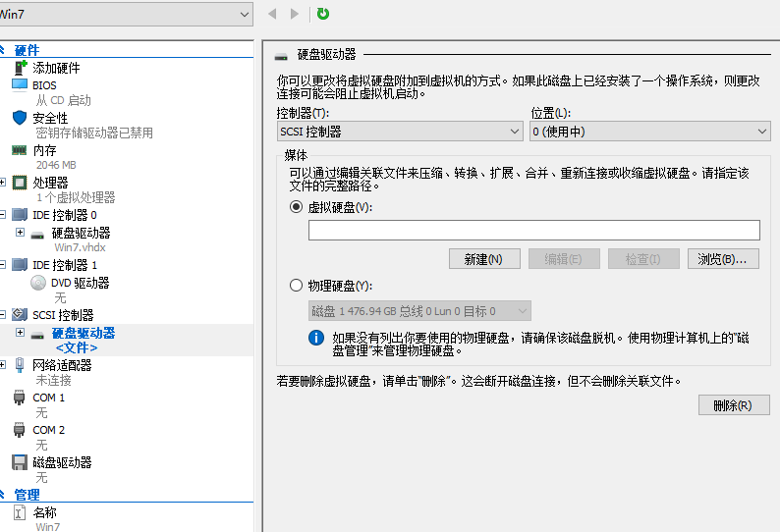Select the 内存 tree item
This screenshot has width=780, height=532.
45,150
